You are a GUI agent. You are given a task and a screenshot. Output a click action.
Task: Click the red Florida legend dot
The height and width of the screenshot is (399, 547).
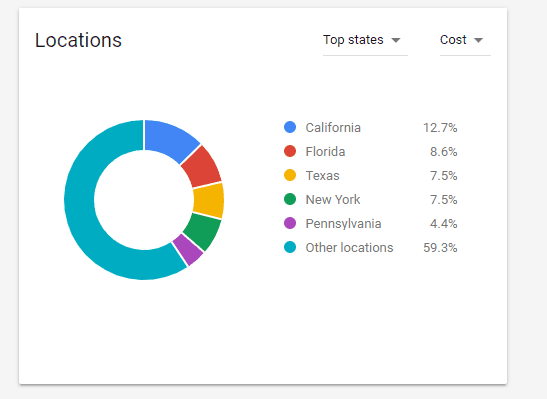coord(290,151)
